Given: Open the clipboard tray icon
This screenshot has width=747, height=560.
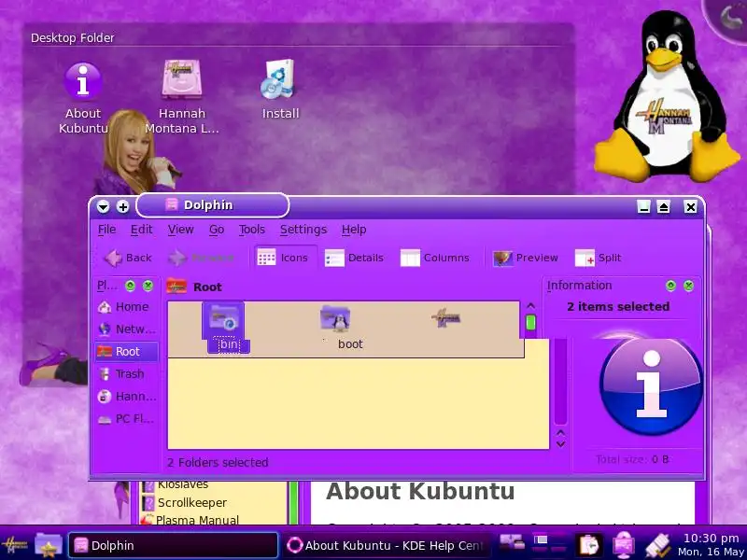Looking at the screenshot, I should [589, 545].
